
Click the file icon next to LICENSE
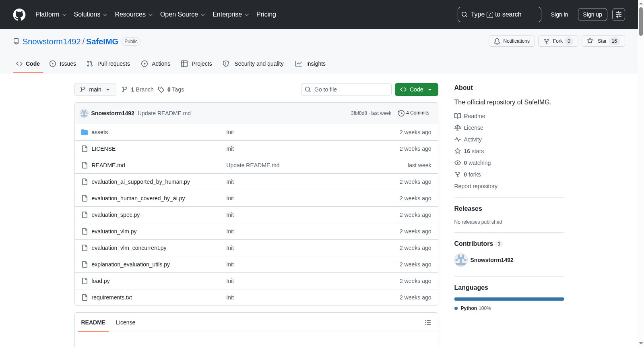click(x=85, y=149)
